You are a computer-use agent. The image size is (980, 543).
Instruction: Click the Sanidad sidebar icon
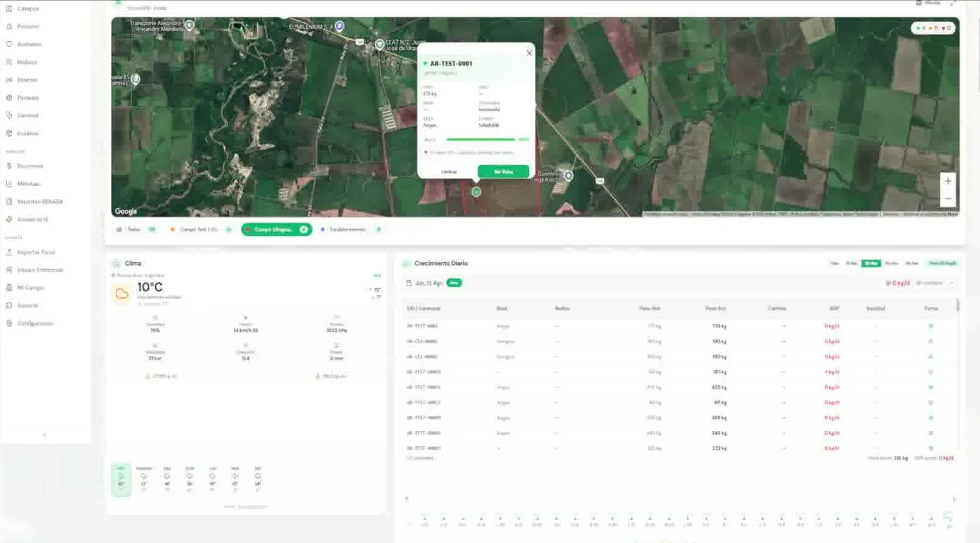click(x=9, y=115)
